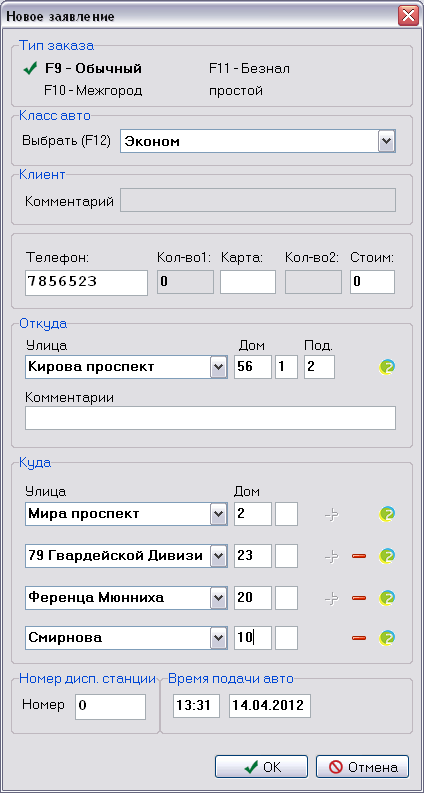Add a destination after Мира проспект row

(331, 515)
